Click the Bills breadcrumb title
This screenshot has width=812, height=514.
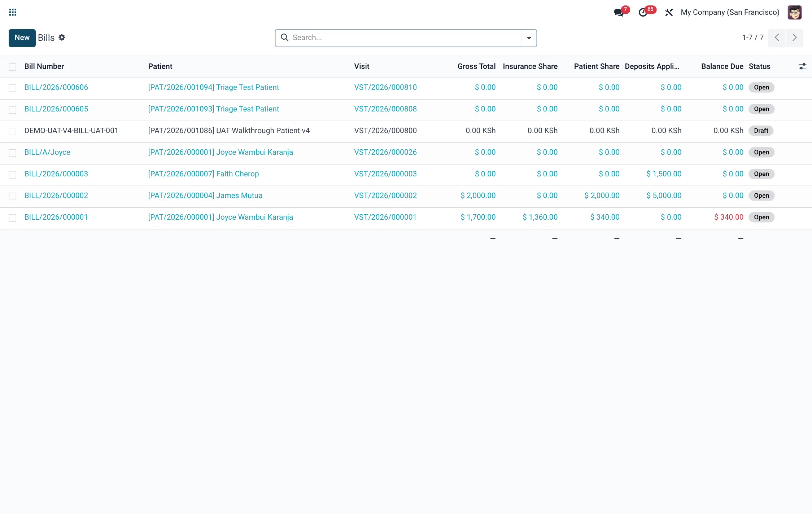tap(46, 38)
